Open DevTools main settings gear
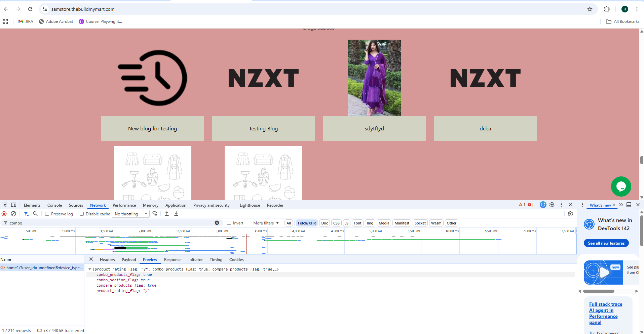Viewport: 644px width, 334px height. [552, 205]
